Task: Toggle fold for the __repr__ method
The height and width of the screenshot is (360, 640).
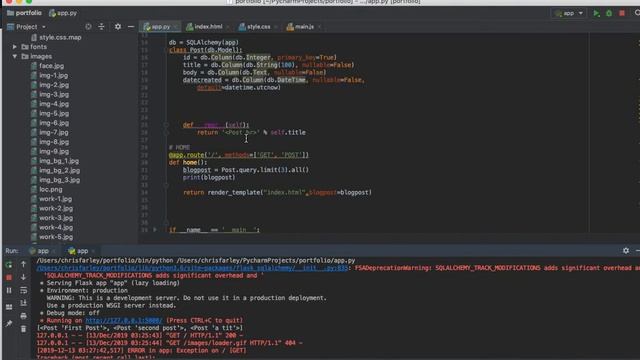Action: pyautogui.click(x=166, y=125)
